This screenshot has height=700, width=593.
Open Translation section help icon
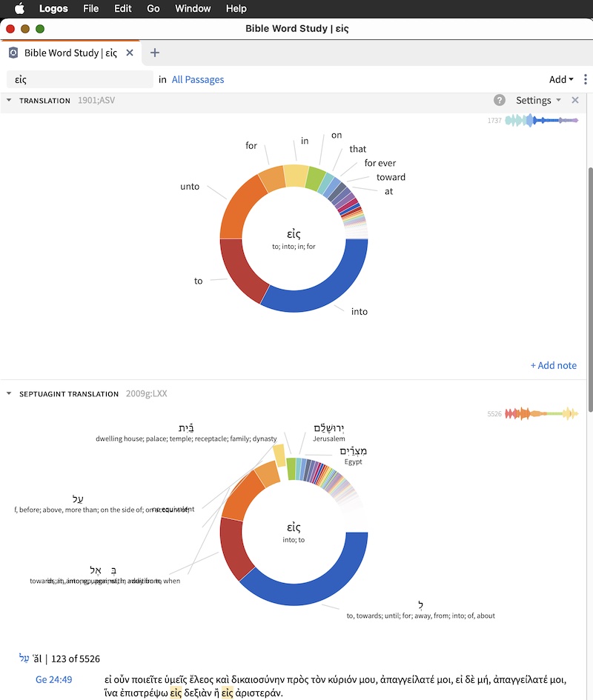click(500, 100)
